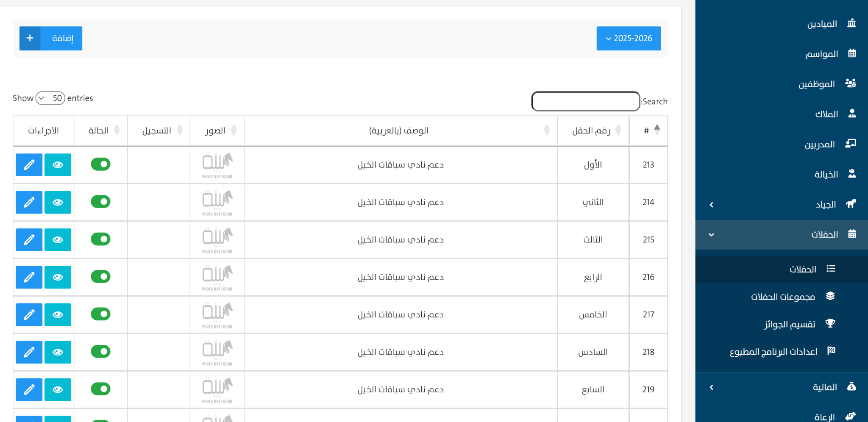Toggle status switch for row 219
This screenshot has width=868, height=422.
pos(100,389)
